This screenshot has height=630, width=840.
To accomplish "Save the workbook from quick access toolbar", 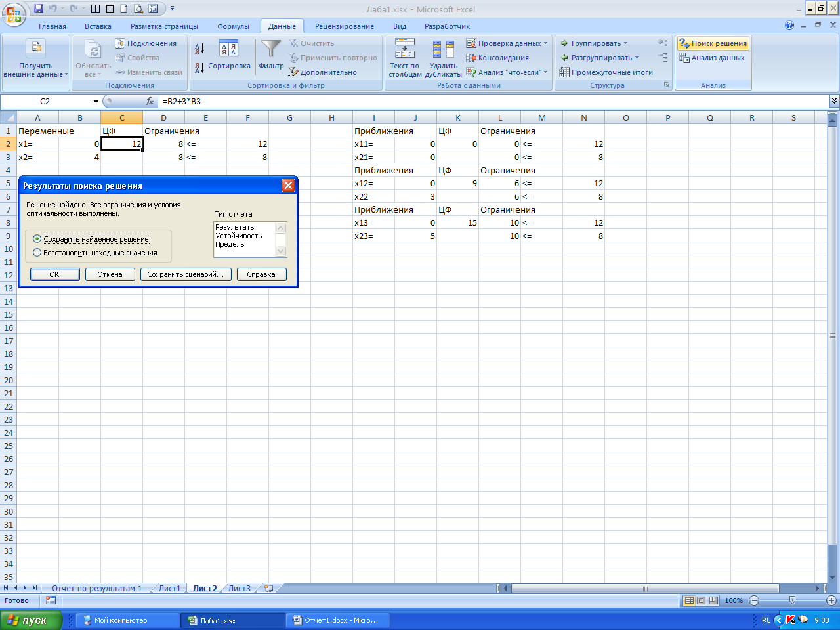I will 38,9.
